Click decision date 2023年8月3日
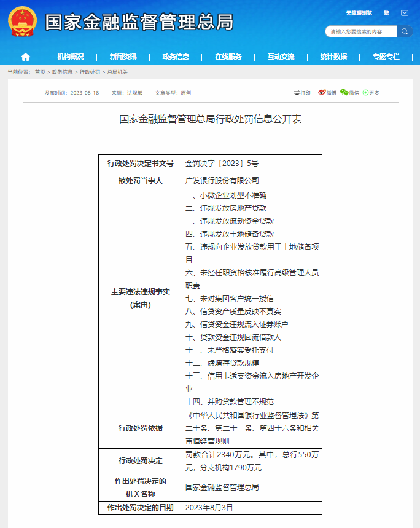 point(209,508)
